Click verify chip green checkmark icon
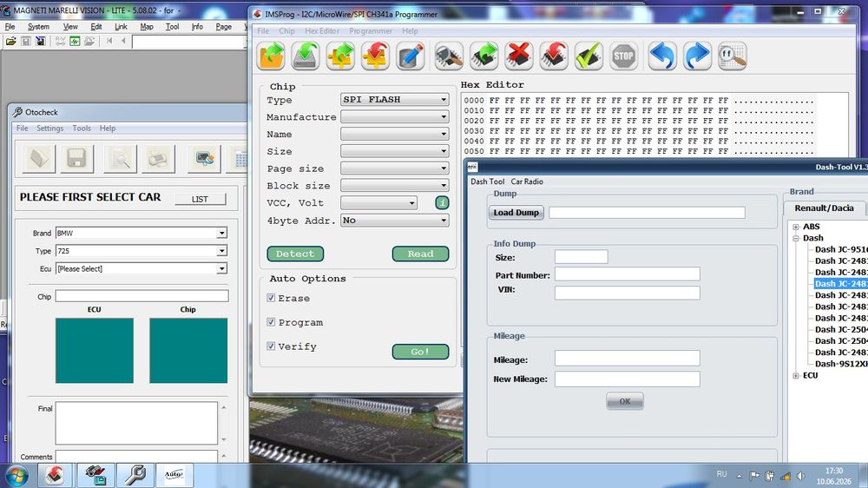The width and height of the screenshot is (868, 488). (x=589, y=56)
